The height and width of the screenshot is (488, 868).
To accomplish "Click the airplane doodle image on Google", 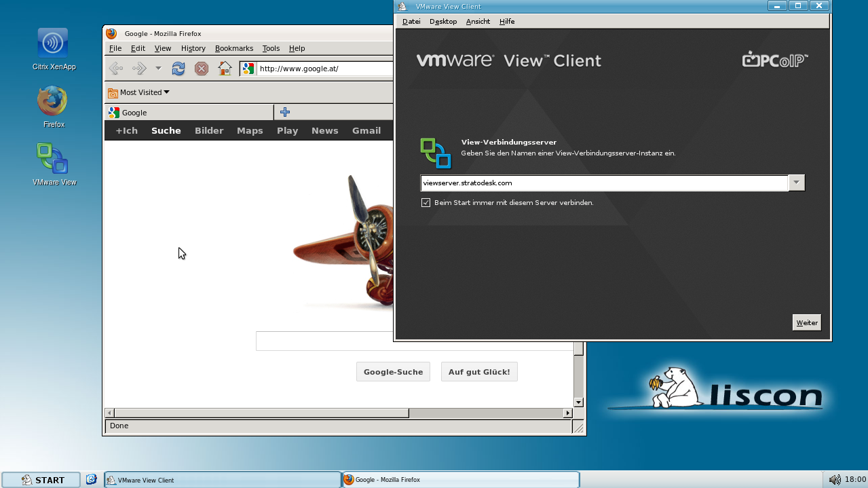I will [x=343, y=241].
